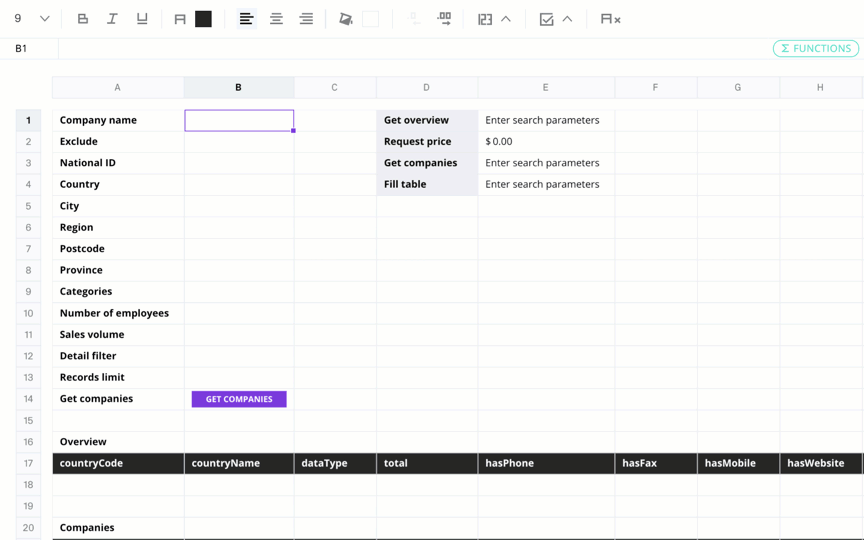
Task: Select the '$ 0.00' price cell
Action: click(x=546, y=142)
